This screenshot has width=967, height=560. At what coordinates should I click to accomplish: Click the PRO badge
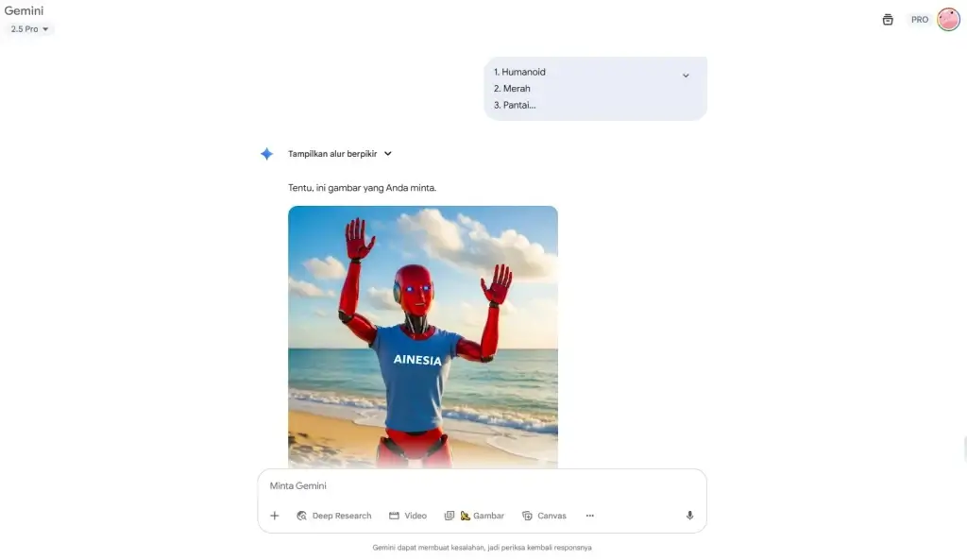[920, 20]
